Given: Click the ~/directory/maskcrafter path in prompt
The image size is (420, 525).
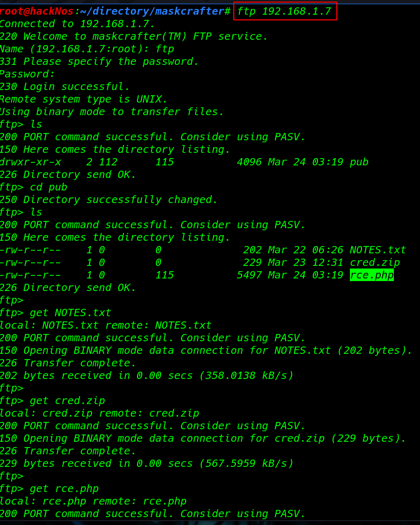Looking at the screenshot, I should tap(152, 12).
